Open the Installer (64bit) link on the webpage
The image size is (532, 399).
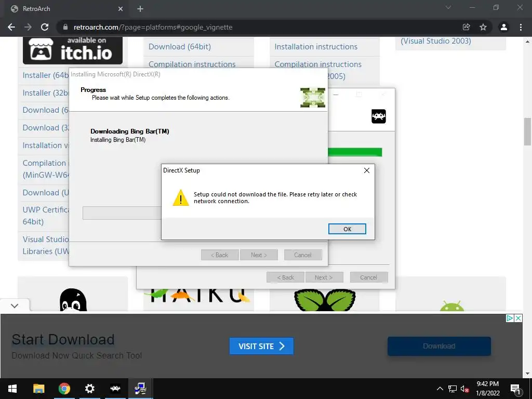(x=46, y=75)
